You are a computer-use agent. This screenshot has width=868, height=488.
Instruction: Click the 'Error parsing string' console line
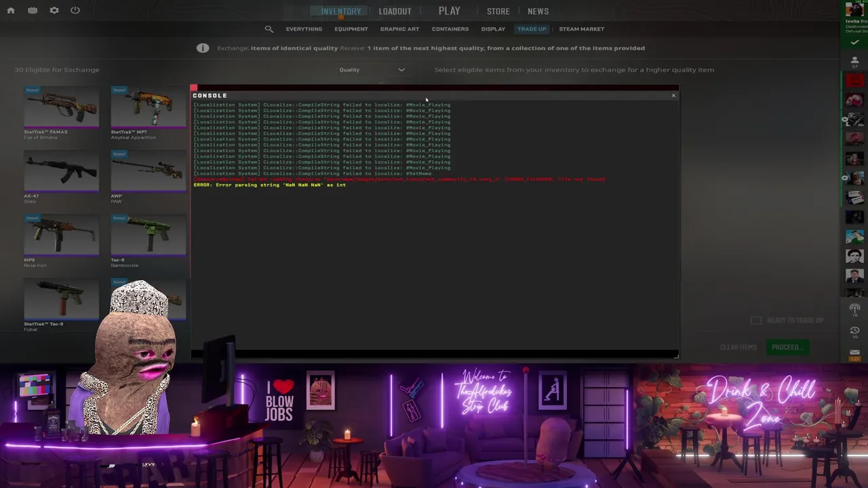(x=270, y=185)
